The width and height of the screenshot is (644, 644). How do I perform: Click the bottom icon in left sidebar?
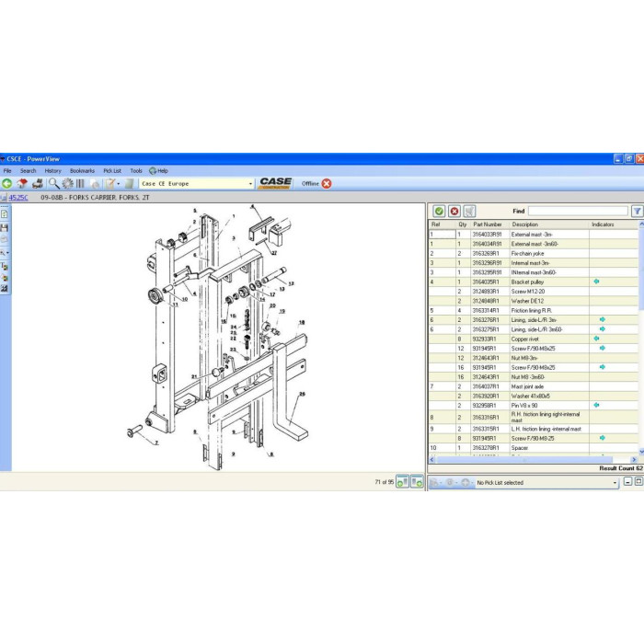(5, 289)
